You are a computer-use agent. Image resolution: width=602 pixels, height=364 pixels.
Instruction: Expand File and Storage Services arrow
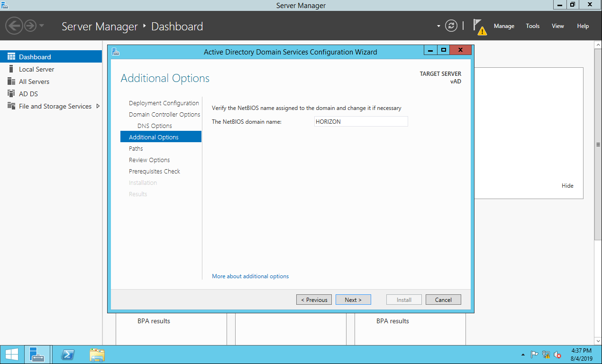(98, 106)
